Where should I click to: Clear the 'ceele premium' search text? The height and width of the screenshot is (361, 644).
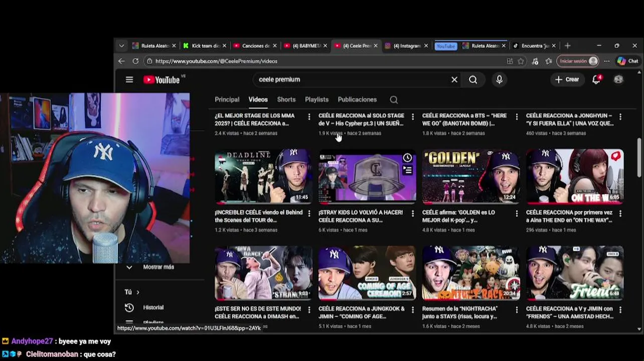[x=454, y=79]
